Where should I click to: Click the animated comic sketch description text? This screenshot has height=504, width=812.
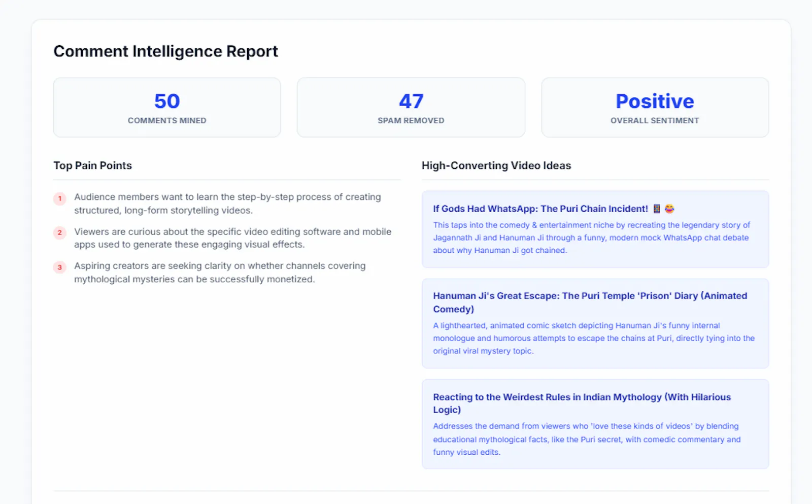click(x=594, y=338)
